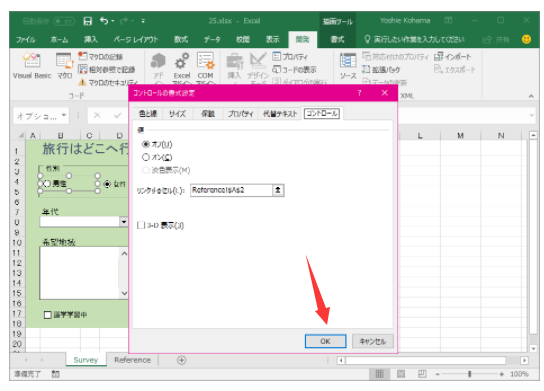Add a new sheet with plus icon
Image resolution: width=544 pixels, height=391 pixels.
(181, 360)
